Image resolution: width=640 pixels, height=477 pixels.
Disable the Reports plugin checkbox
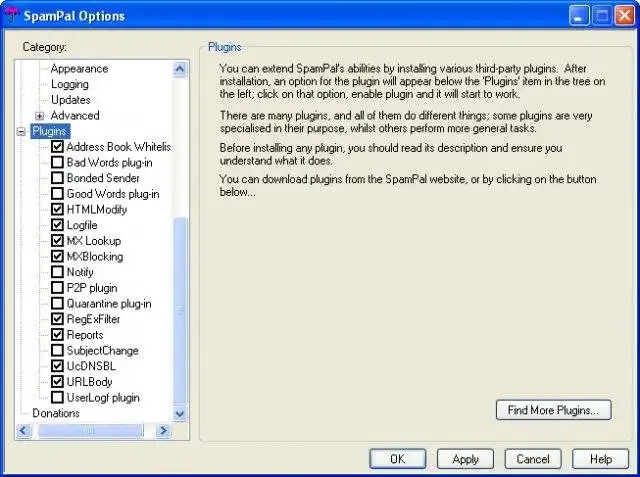(57, 335)
